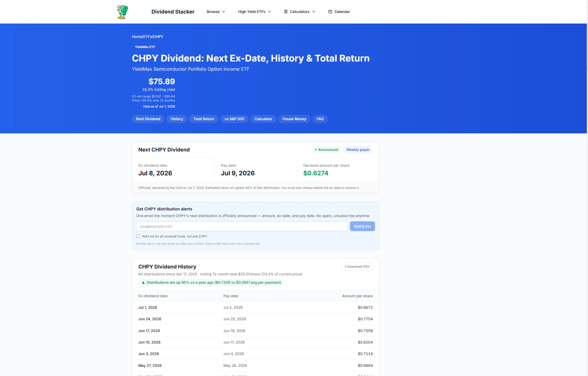Click the May 27, 2026 history row

[x=256, y=366]
